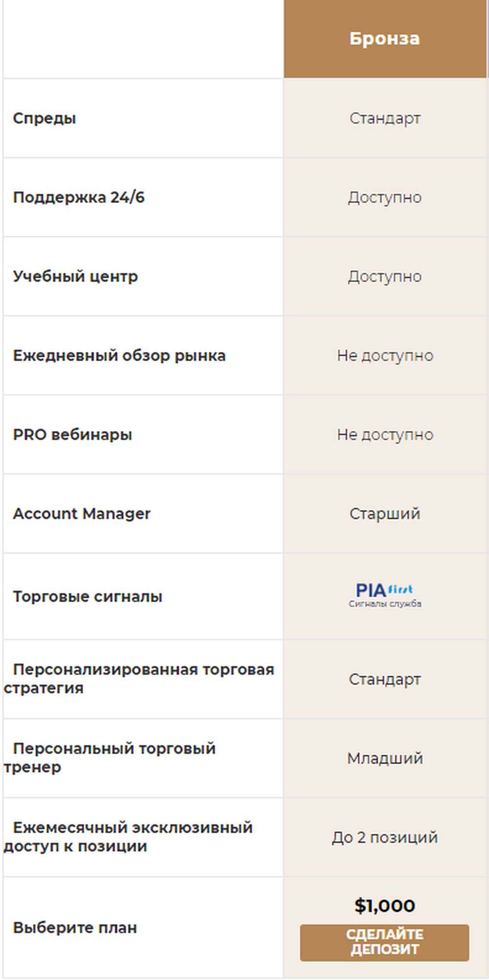Viewport: 489px width, 980px height.
Task: Select the PRO вебинары label
Action: 72,435
